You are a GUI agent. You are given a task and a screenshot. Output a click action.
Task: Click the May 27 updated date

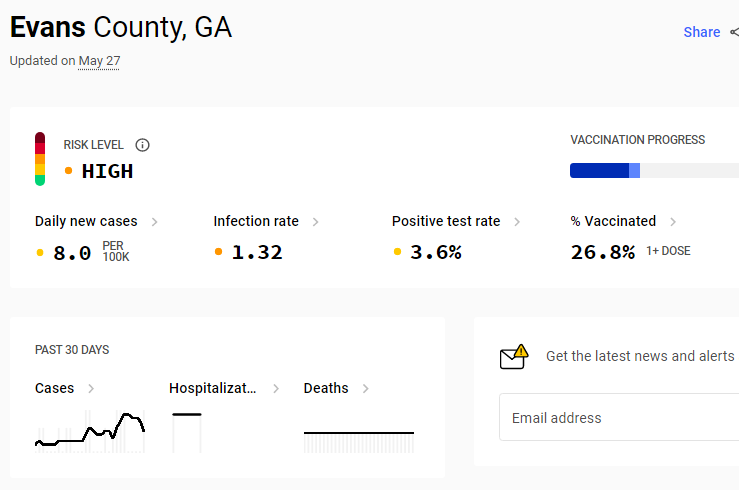(x=99, y=61)
